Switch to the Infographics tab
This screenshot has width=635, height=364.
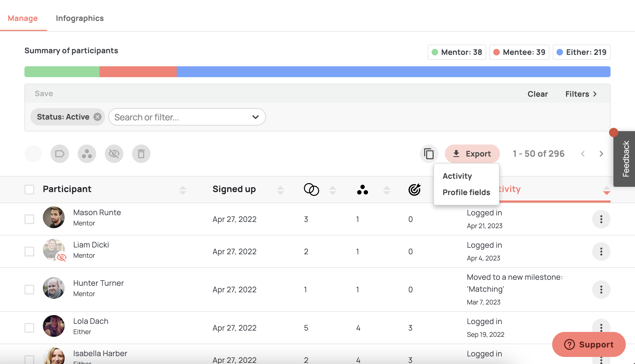point(80,18)
